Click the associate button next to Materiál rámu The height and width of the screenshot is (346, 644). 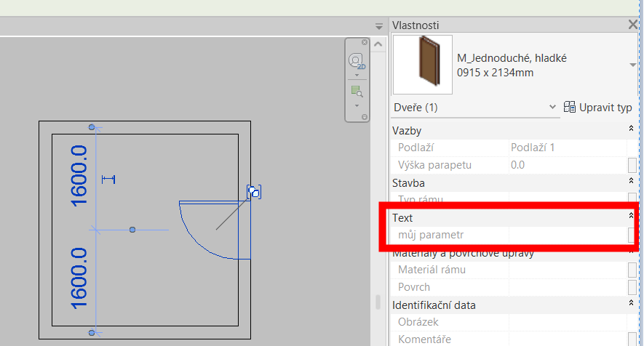coord(632,270)
